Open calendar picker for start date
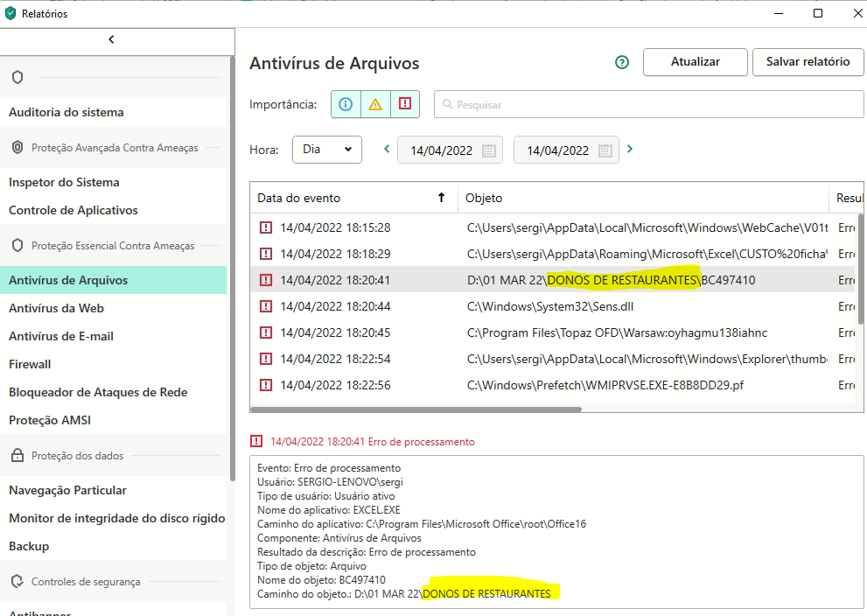 click(x=489, y=150)
